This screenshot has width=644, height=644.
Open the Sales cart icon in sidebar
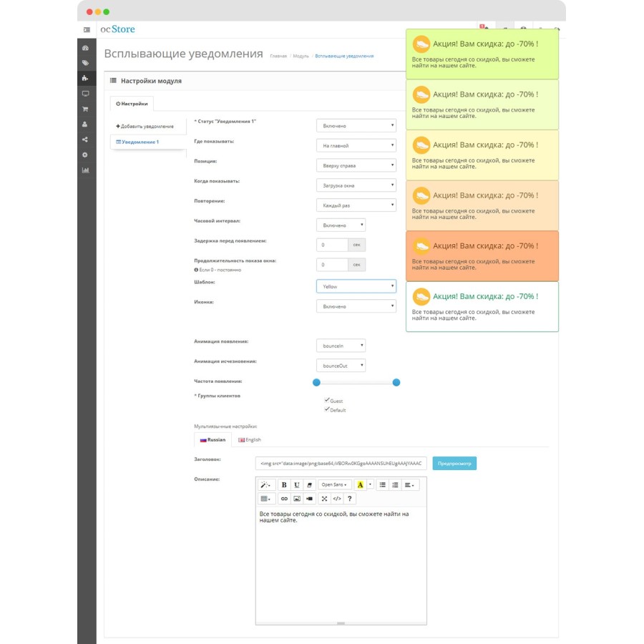click(85, 109)
